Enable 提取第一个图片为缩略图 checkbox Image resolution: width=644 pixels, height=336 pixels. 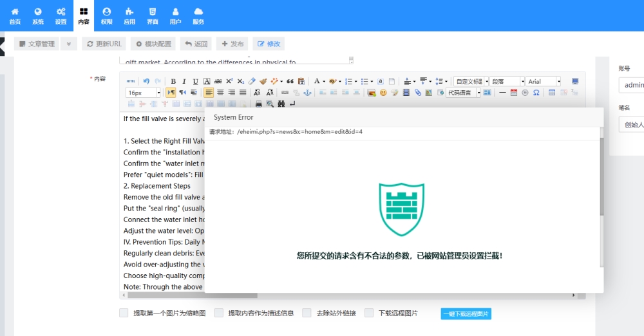[x=124, y=313]
